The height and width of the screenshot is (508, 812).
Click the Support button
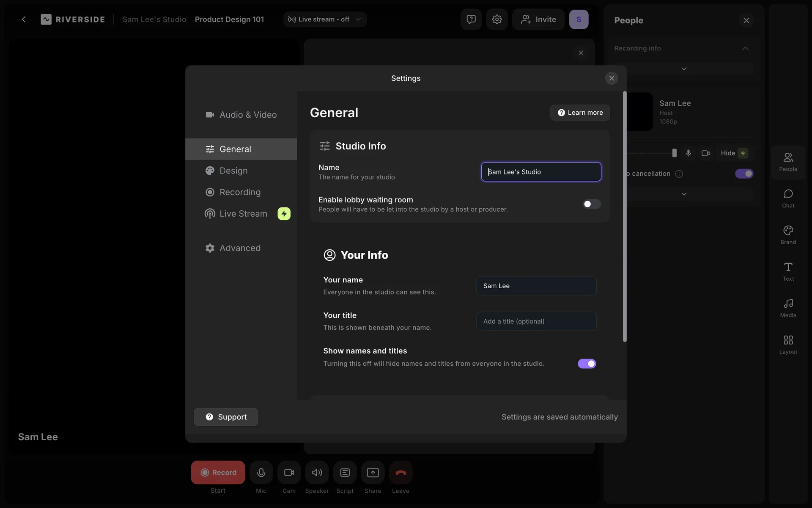tap(226, 417)
